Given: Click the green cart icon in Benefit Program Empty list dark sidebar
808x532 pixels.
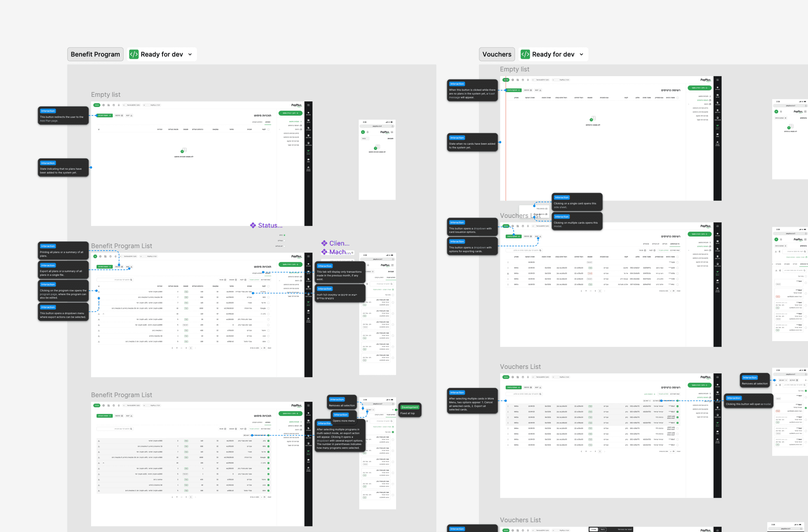Looking at the screenshot, I should tap(309, 151).
